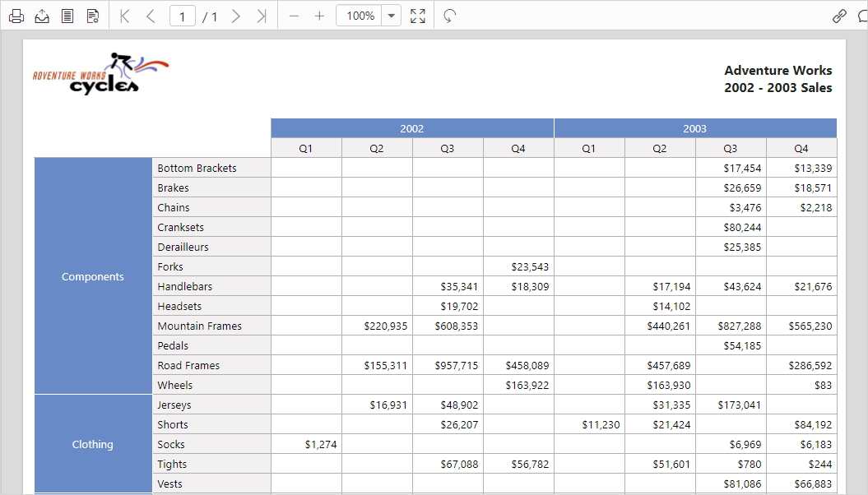This screenshot has width=868, height=495.
Task: Click the $80,244 Cranksets value
Action: pos(742,227)
